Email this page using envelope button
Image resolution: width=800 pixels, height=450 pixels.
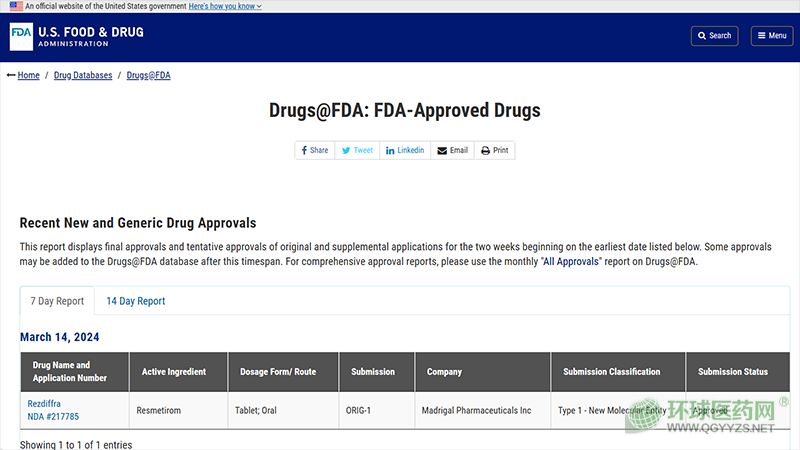452,150
